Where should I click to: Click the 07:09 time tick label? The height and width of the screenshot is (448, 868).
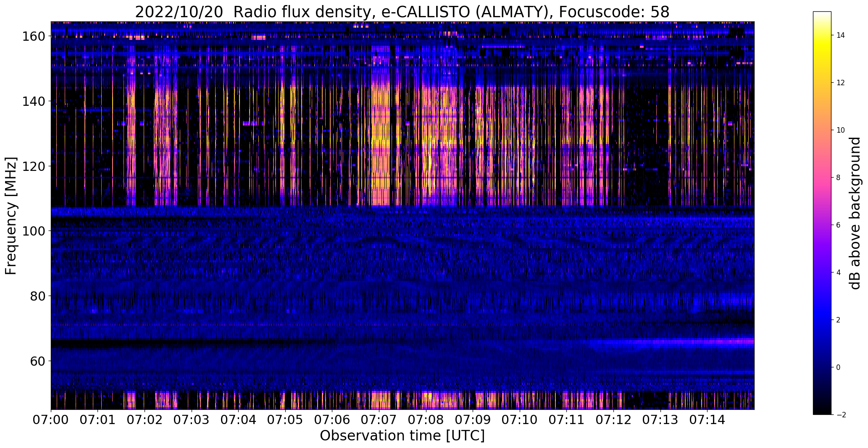tap(473, 420)
